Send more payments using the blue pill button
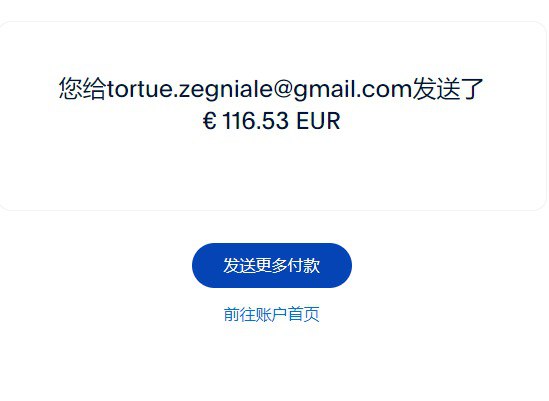Image resolution: width=549 pixels, height=401 pixels. point(272,265)
